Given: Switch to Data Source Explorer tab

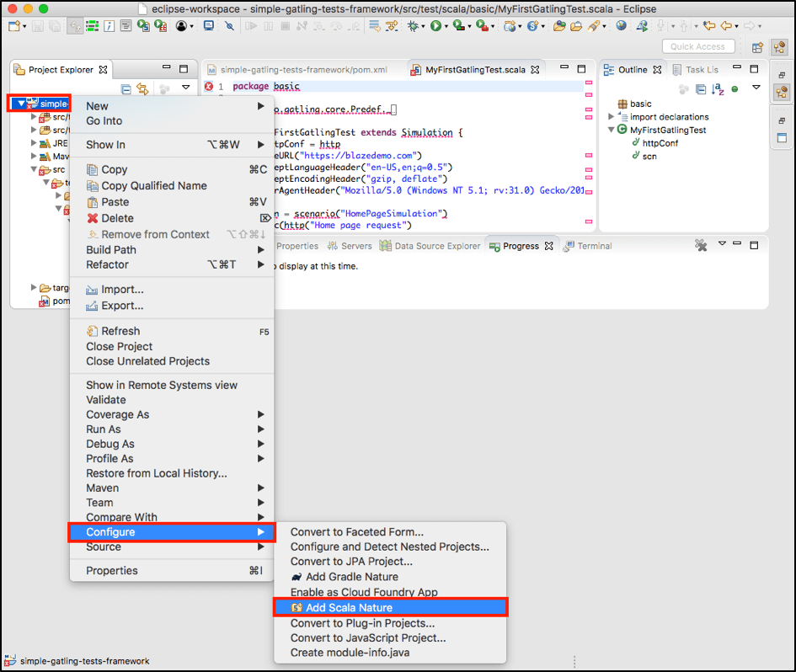Looking at the screenshot, I should click(430, 246).
